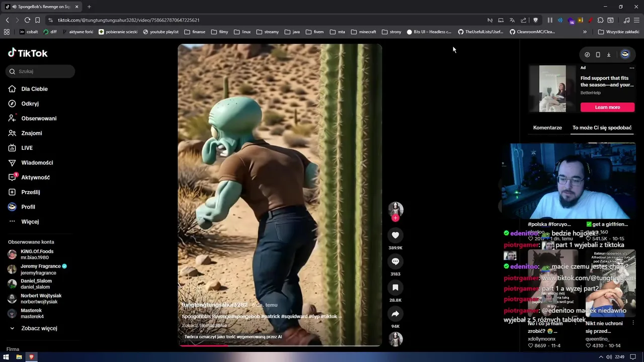This screenshot has height=362, width=644.
Task: Open Wiadomości inbox
Action: pos(37,162)
